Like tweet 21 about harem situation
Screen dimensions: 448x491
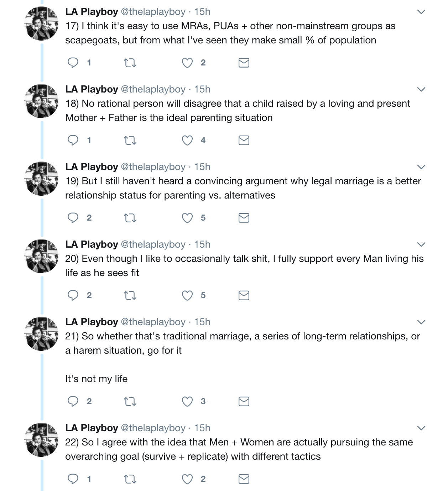[x=187, y=401]
